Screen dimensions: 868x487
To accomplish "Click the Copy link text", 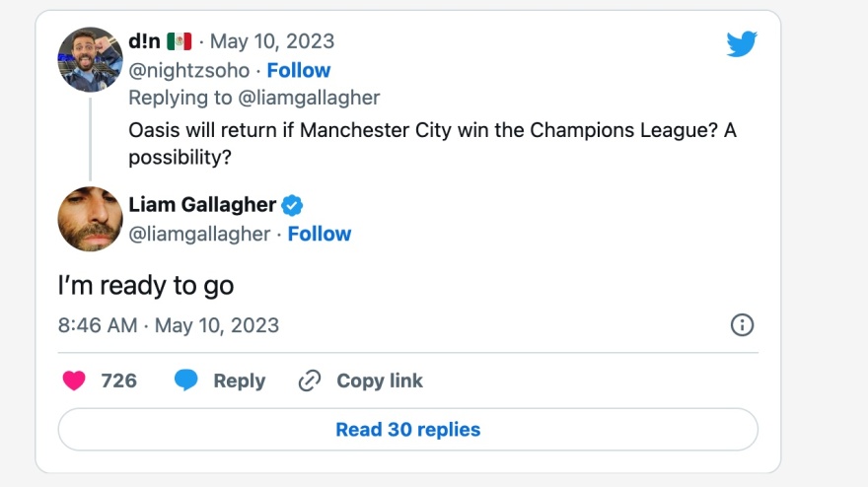I will pos(380,381).
